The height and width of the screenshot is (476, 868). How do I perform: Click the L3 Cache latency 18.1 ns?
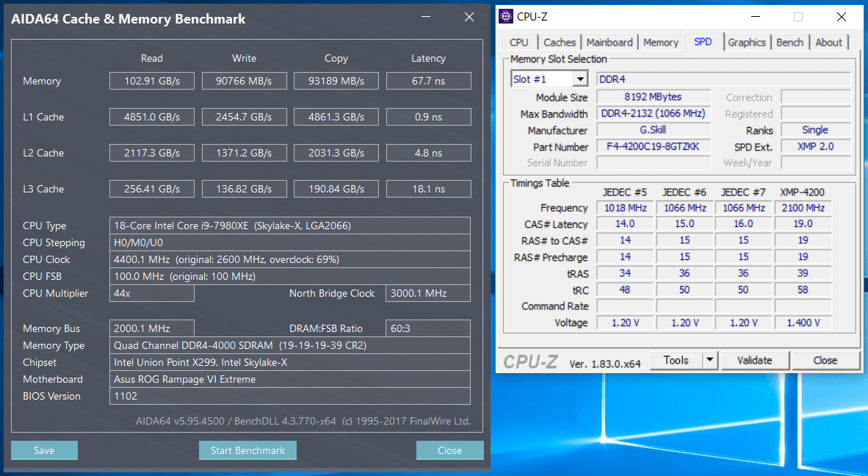(x=428, y=189)
